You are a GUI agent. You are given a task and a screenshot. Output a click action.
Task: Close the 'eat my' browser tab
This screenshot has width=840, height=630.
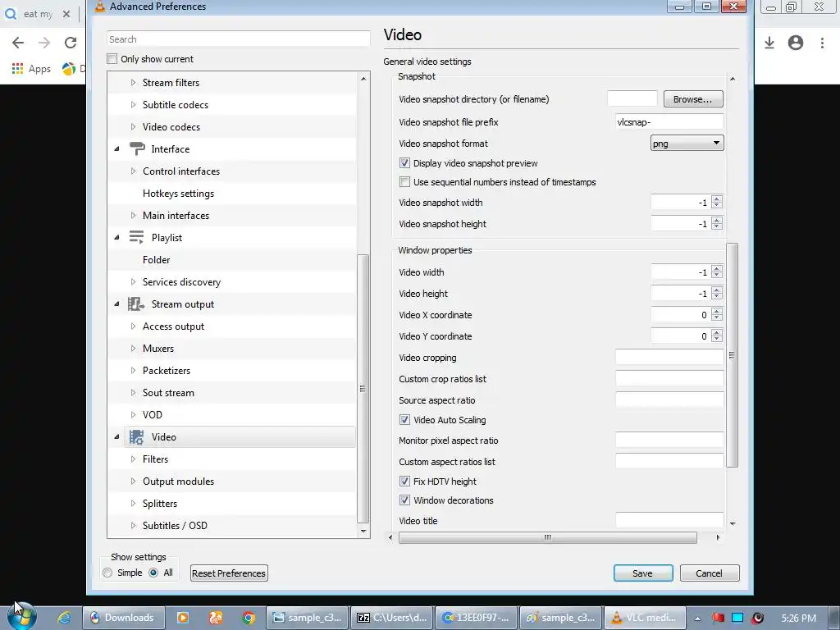pyautogui.click(x=66, y=14)
